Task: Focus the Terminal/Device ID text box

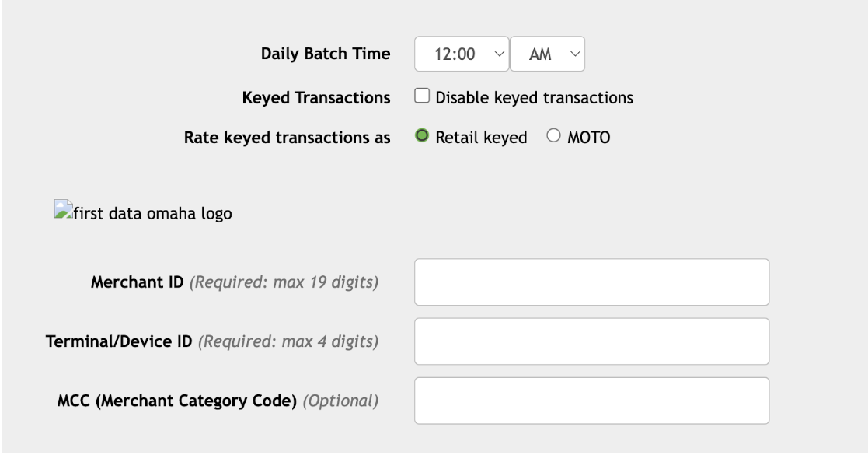Action: tap(592, 341)
